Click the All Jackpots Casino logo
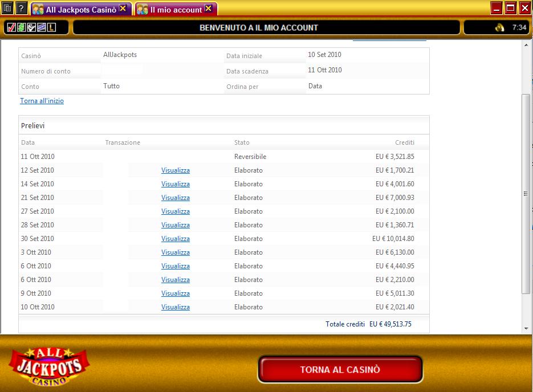 (49, 366)
